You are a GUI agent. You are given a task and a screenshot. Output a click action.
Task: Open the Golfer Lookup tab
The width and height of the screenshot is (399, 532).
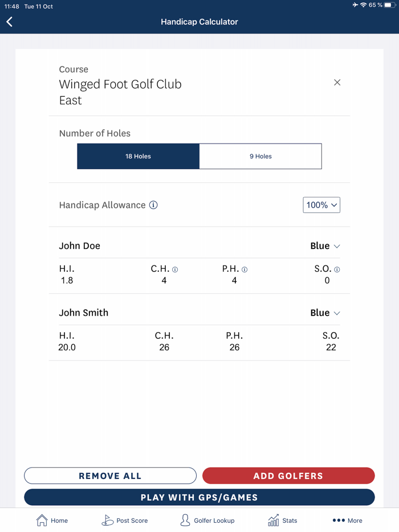coord(207,520)
